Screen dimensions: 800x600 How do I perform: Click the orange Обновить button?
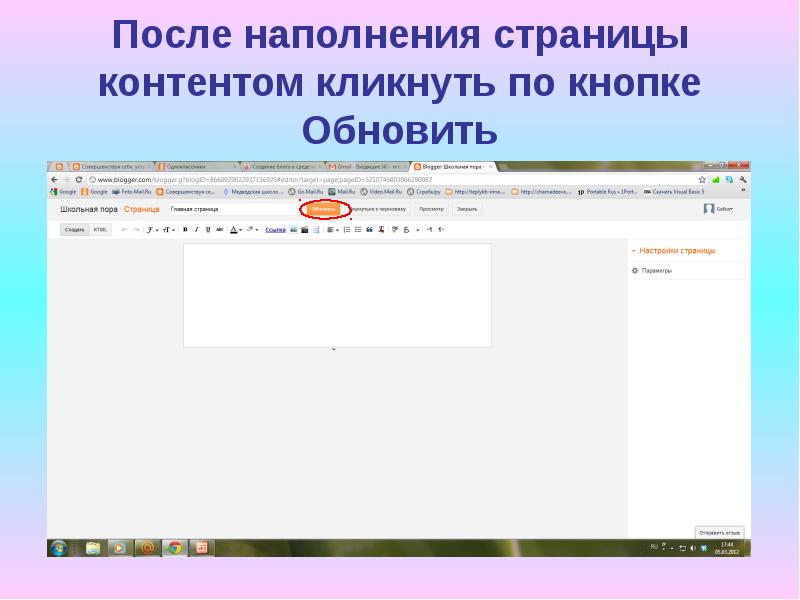[x=323, y=209]
